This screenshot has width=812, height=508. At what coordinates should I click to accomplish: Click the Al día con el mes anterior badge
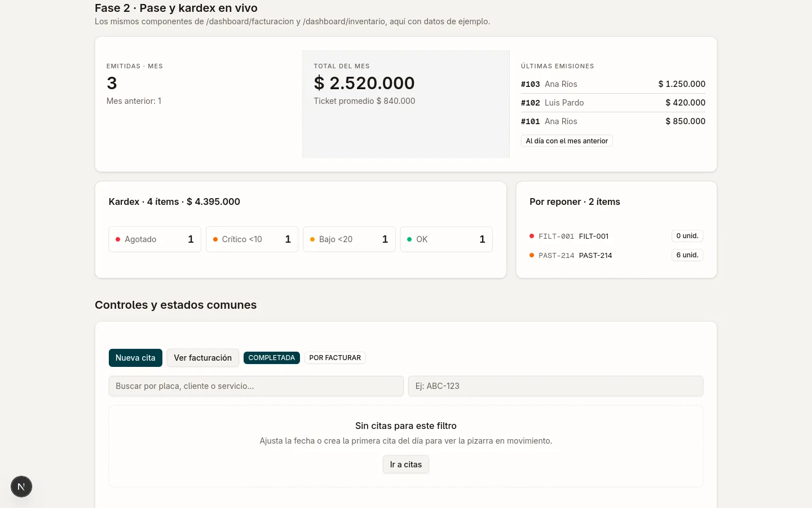tap(567, 141)
